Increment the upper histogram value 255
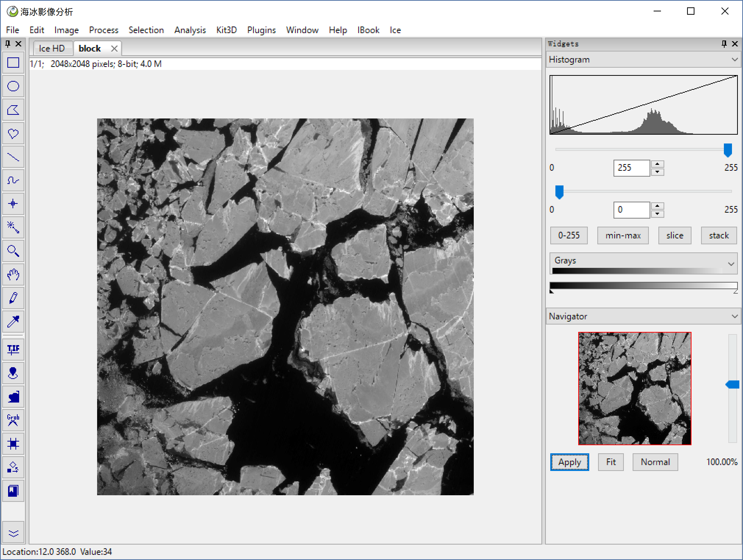Viewport: 743px width, 560px height. point(657,164)
